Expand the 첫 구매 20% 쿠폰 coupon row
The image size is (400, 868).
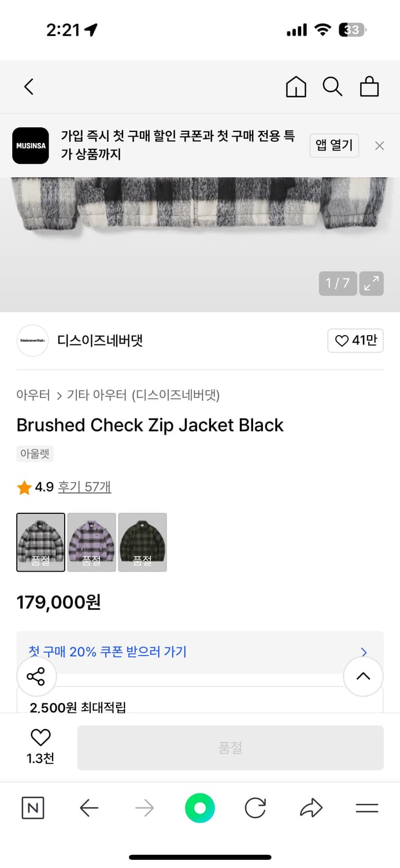[x=200, y=652]
